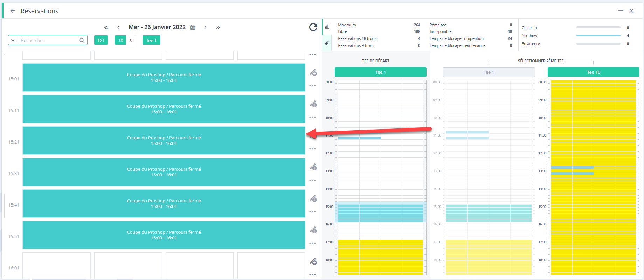Viewport: 644px width, 280px height.
Task: Toggle the 18T filter button
Action: tap(101, 40)
